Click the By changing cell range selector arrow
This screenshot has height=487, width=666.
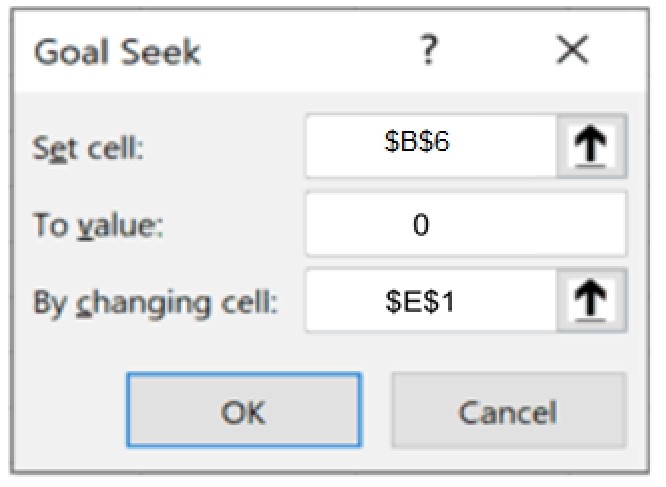coord(591,298)
